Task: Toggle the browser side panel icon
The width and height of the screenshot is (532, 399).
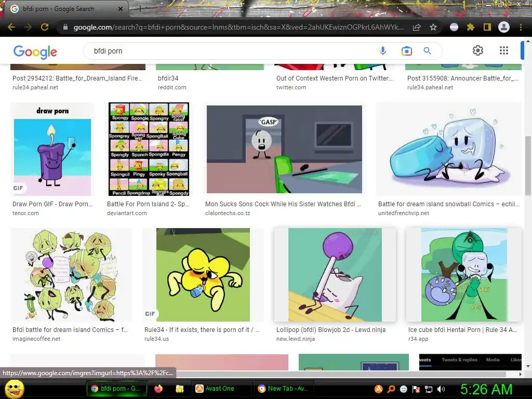Action: click(x=487, y=27)
